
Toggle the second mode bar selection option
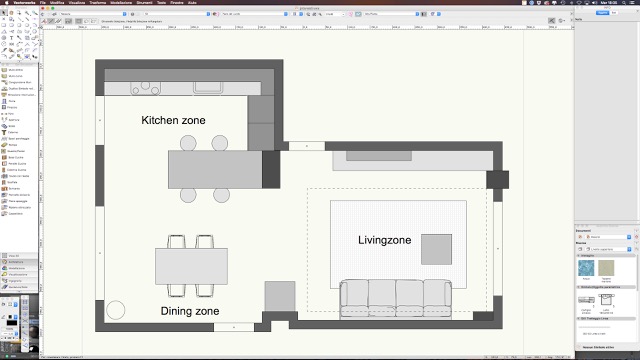[x=51, y=21]
